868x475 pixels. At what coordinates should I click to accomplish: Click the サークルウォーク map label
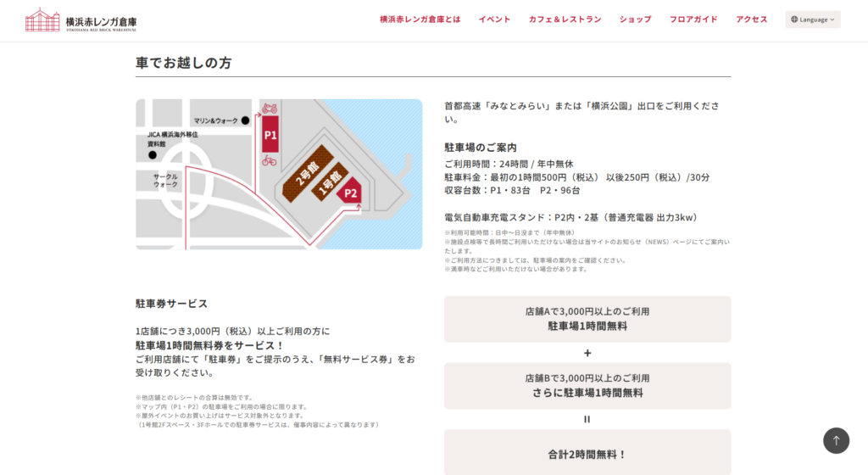click(165, 181)
